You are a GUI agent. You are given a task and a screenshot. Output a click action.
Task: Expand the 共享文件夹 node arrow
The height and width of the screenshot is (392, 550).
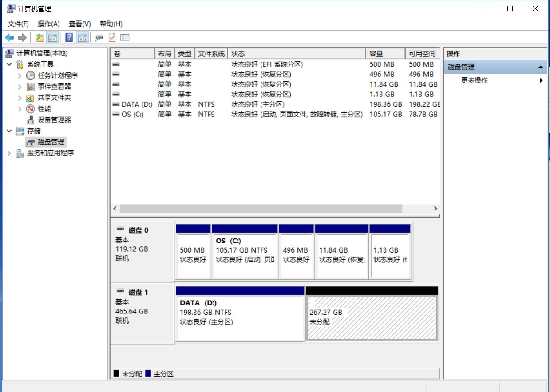pos(20,98)
